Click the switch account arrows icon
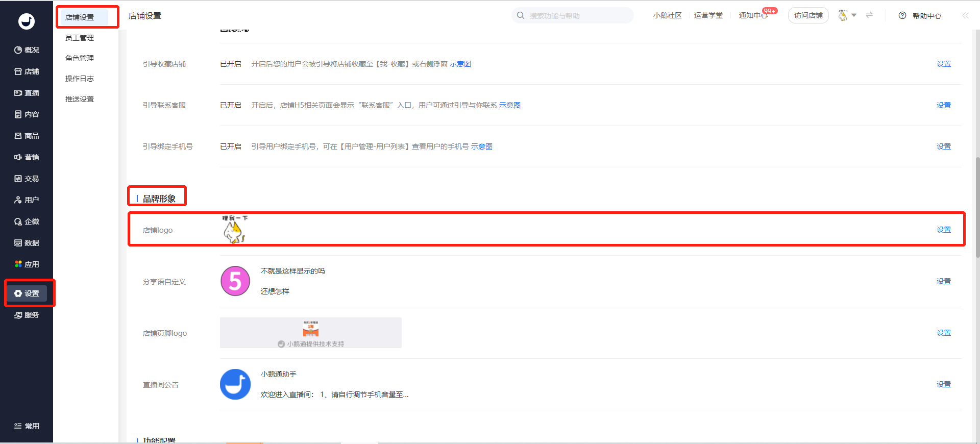The image size is (980, 444). 869,15
